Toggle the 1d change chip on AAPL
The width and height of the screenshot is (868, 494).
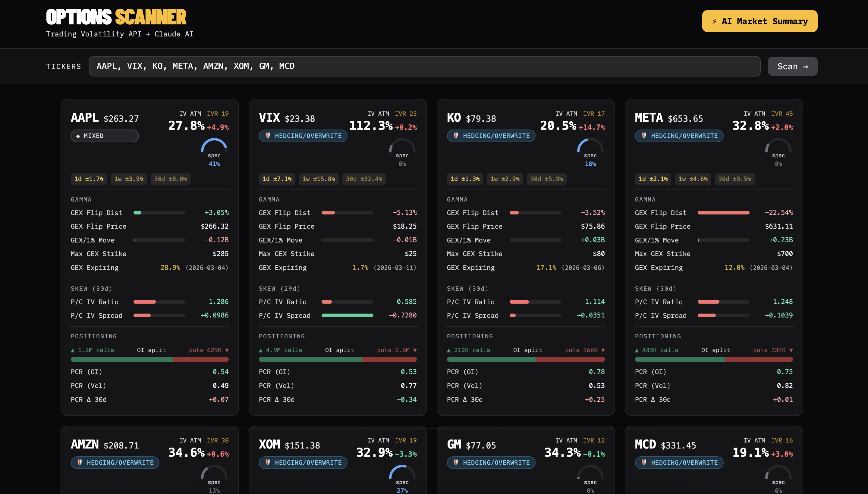[x=89, y=179]
